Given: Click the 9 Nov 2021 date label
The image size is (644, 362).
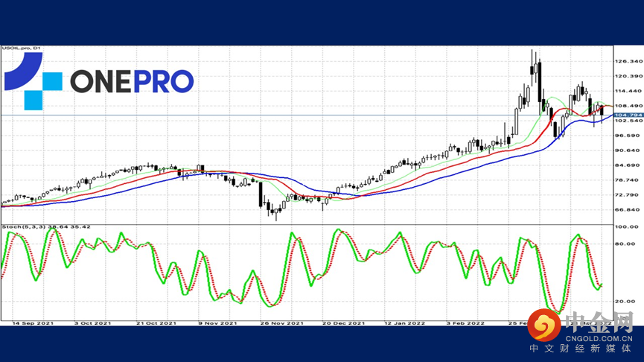Looking at the screenshot, I should click(217, 323).
